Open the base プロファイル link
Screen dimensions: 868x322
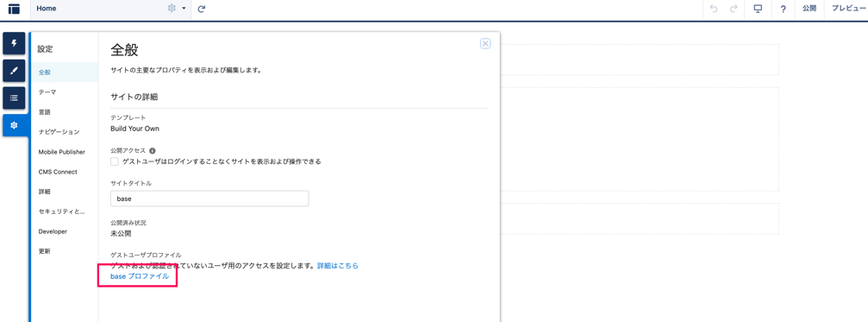[x=140, y=276]
